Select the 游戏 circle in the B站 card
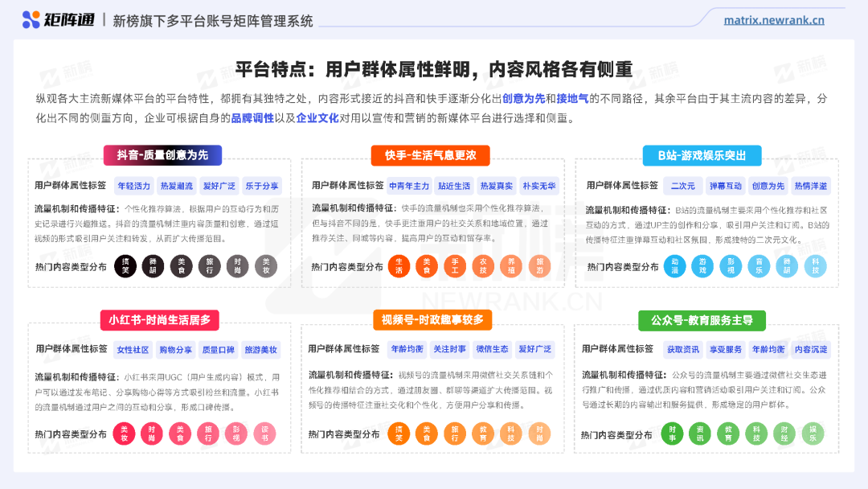 click(702, 266)
